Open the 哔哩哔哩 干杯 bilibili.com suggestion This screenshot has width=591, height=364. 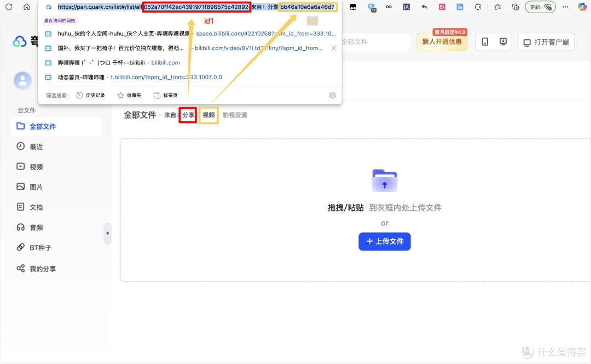point(190,62)
